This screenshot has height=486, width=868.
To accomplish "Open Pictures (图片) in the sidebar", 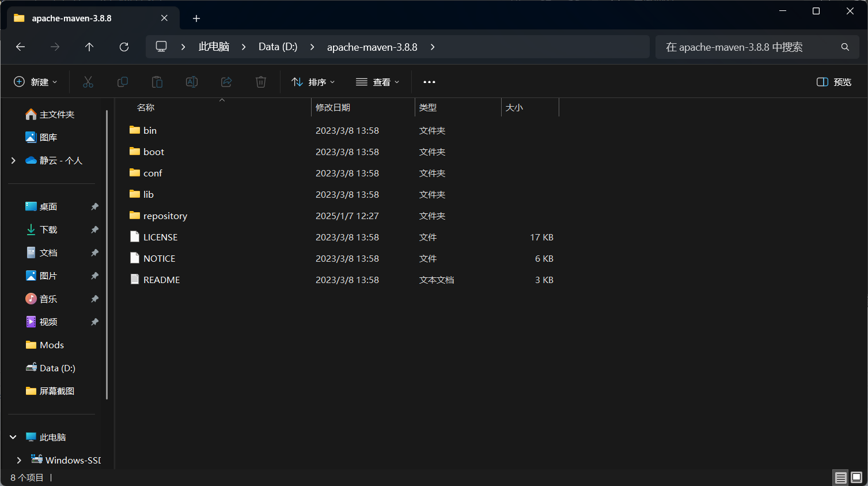I will coord(41,276).
